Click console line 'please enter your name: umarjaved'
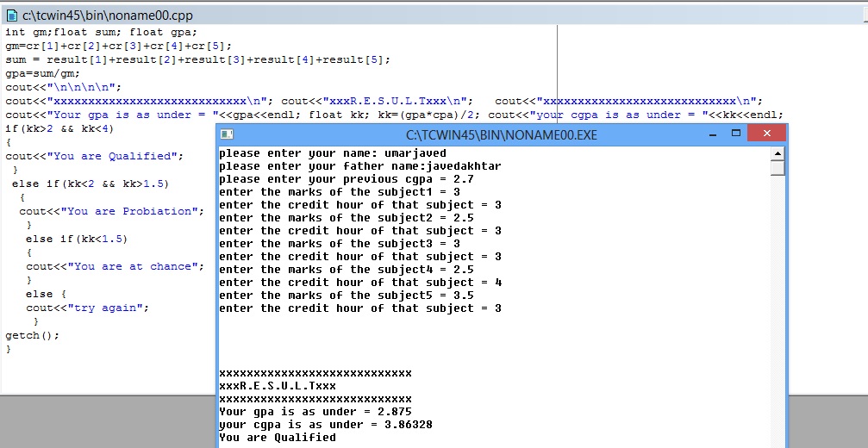The height and width of the screenshot is (448, 868). click(333, 153)
